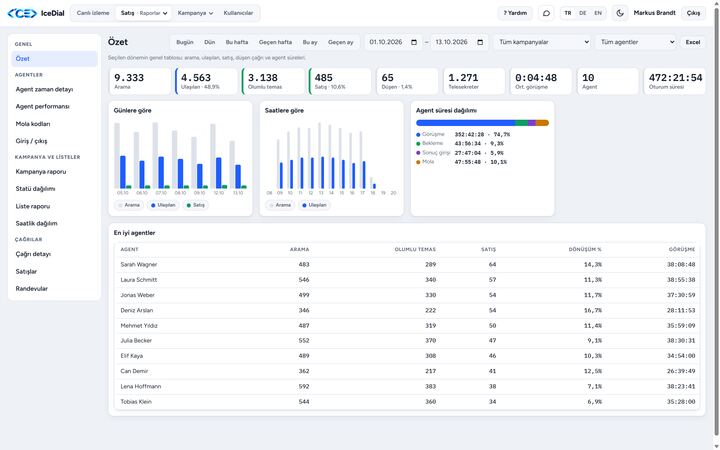Open Mola kodları report
Screen dimensions: 720x450
[54, 124]
